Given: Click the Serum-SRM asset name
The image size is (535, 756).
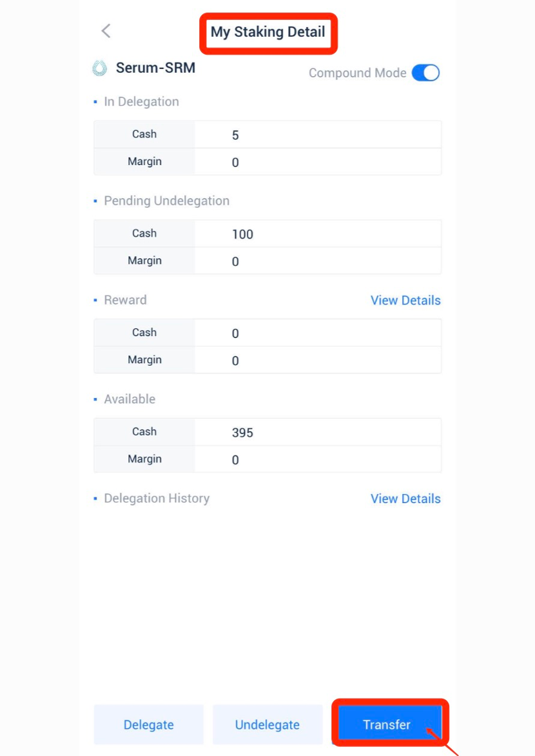Looking at the screenshot, I should point(155,68).
